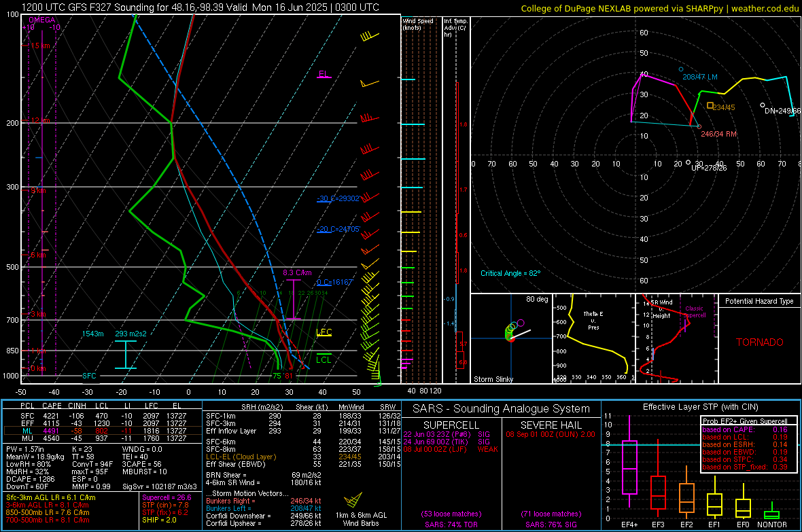Click 'SARS: 74% TOR' result
This screenshot has width=802, height=532.
[451, 525]
